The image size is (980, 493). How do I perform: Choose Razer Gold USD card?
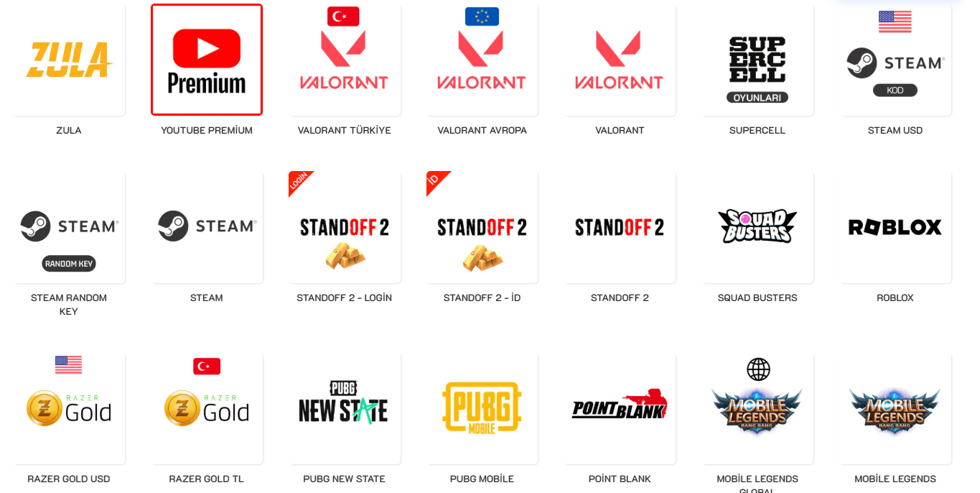(x=69, y=408)
